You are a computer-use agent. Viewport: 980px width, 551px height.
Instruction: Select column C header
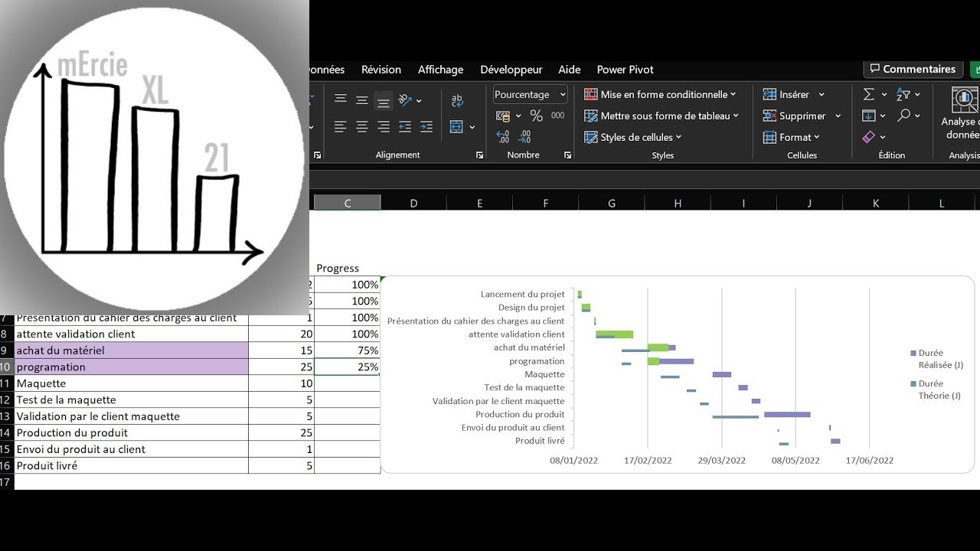[x=348, y=203]
